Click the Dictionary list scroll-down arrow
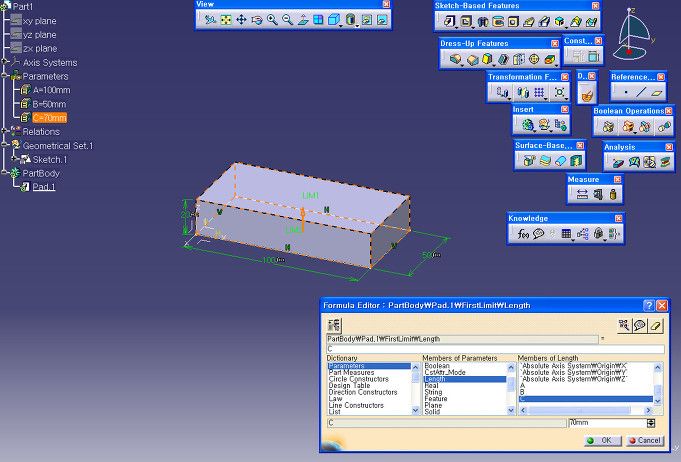This screenshot has width=681, height=462. pos(415,410)
